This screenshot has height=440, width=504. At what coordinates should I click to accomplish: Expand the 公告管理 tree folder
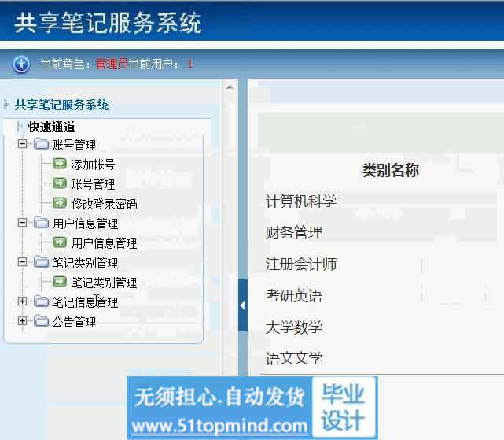(22, 320)
